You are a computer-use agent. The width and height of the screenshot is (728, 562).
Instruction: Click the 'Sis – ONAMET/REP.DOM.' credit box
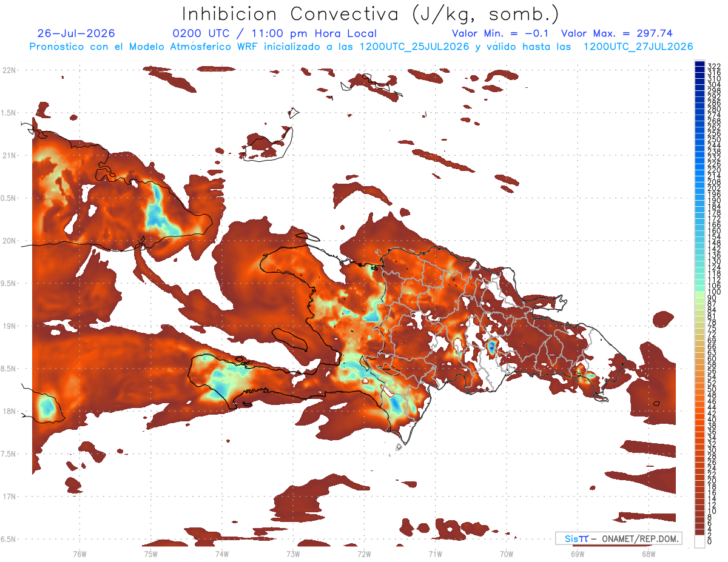pyautogui.click(x=618, y=538)
